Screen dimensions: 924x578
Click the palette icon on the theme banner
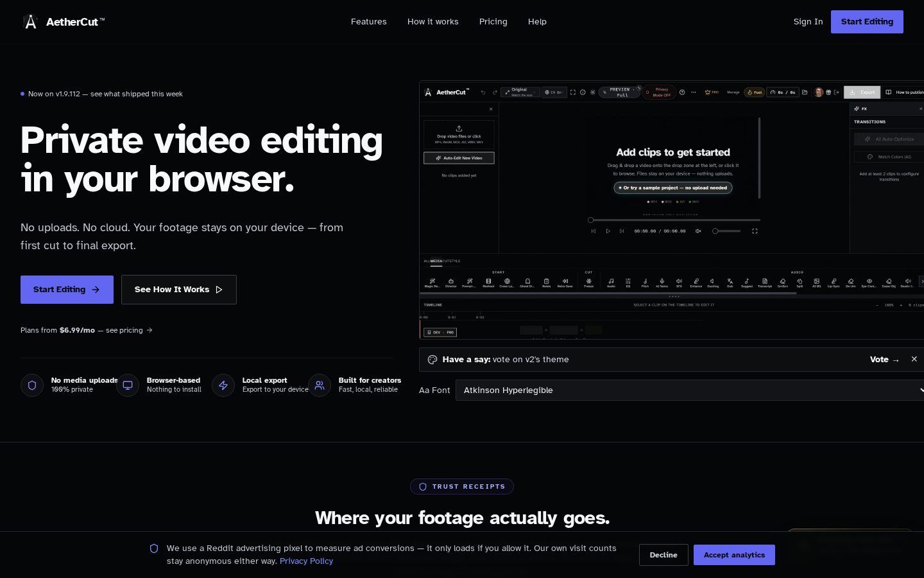coord(432,360)
